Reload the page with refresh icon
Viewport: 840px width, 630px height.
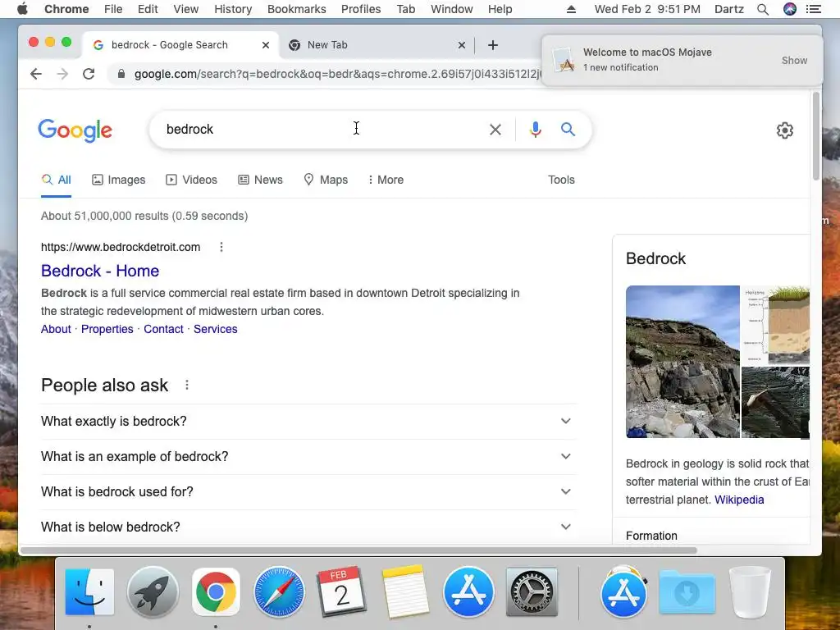coord(89,74)
